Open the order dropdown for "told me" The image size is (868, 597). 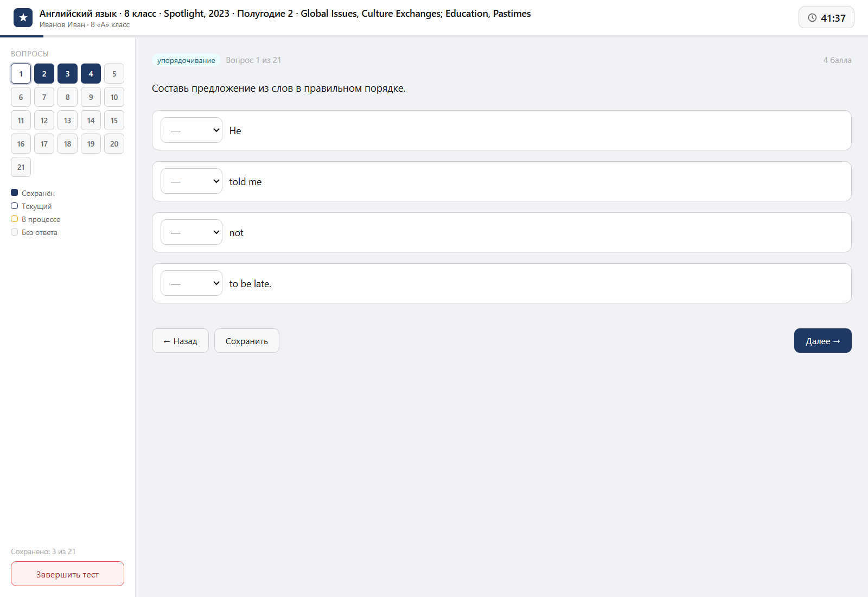pyautogui.click(x=192, y=181)
